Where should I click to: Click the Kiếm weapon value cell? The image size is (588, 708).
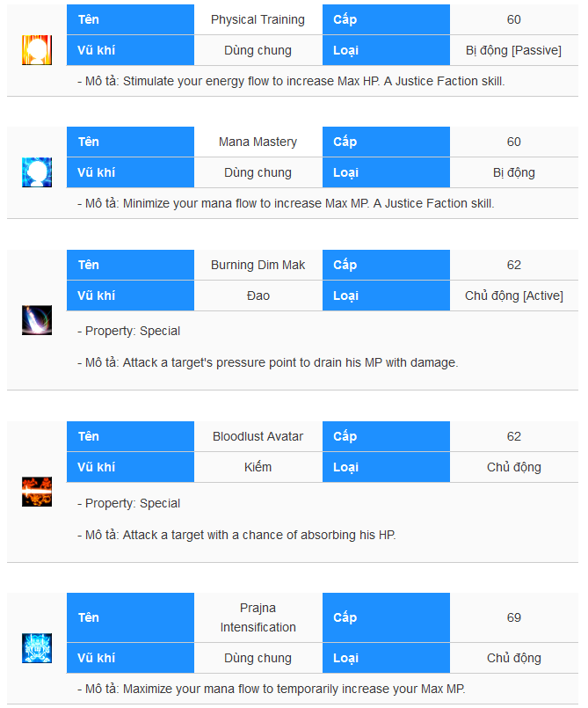pos(258,467)
